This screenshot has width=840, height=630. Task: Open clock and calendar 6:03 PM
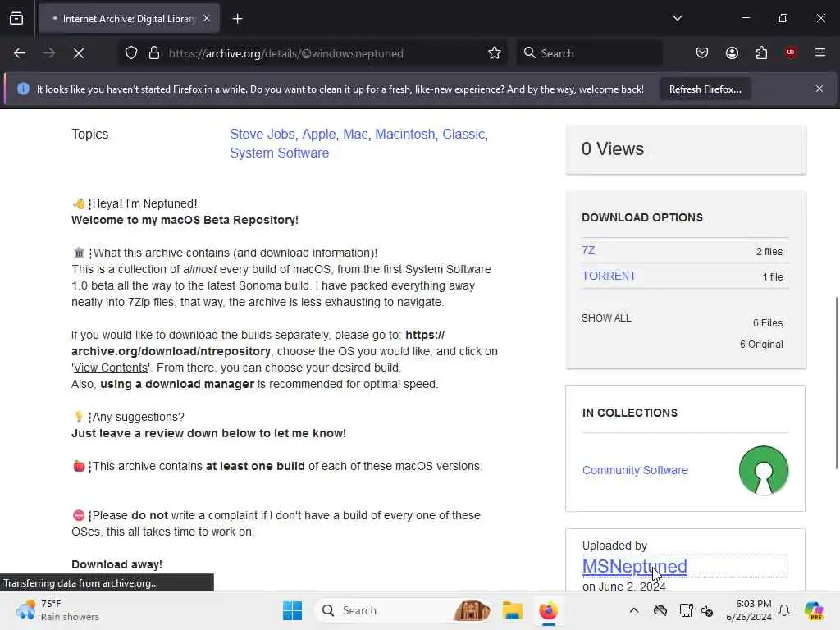coord(749,610)
